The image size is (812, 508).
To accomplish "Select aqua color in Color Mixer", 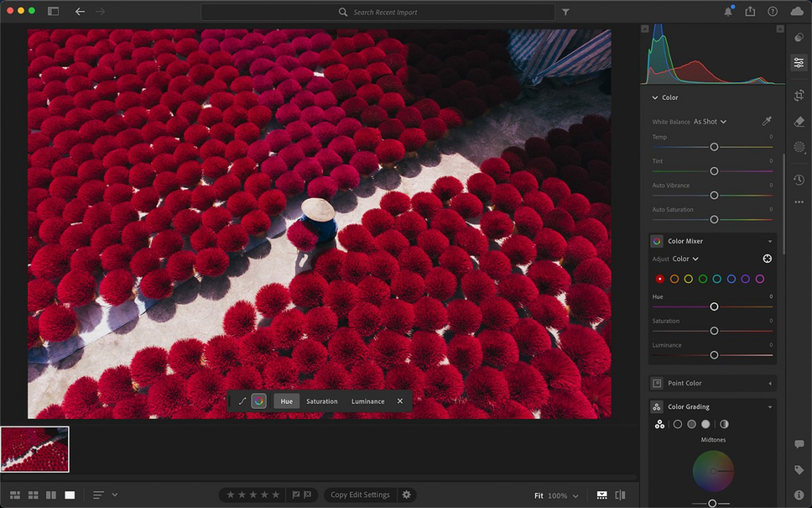I will pos(717,279).
